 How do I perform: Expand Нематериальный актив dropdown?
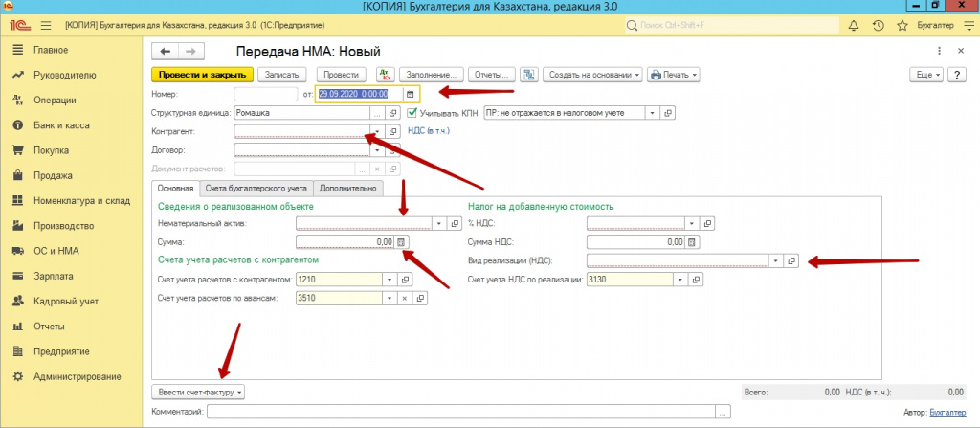pyautogui.click(x=438, y=223)
